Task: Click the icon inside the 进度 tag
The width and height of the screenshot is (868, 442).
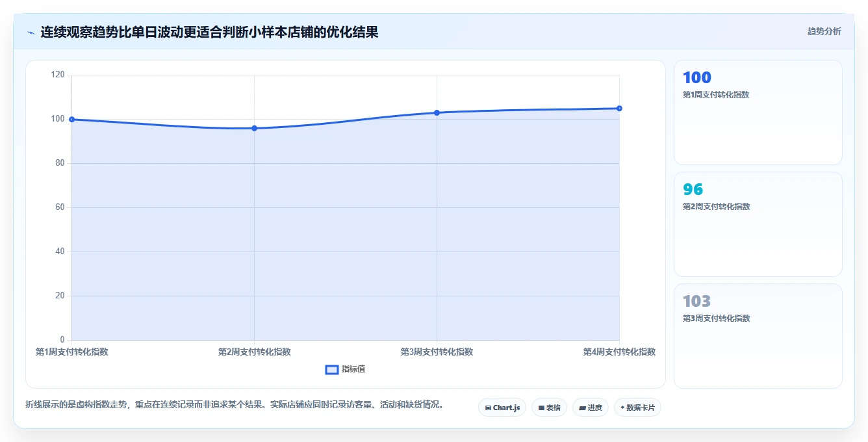Action: coord(582,408)
